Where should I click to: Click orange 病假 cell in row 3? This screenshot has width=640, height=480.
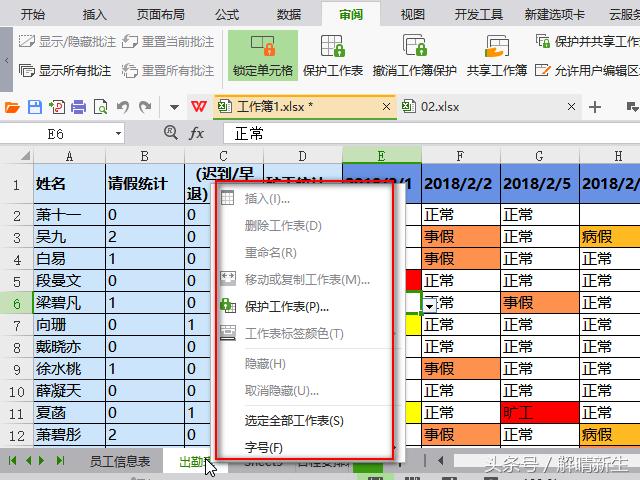pos(610,236)
